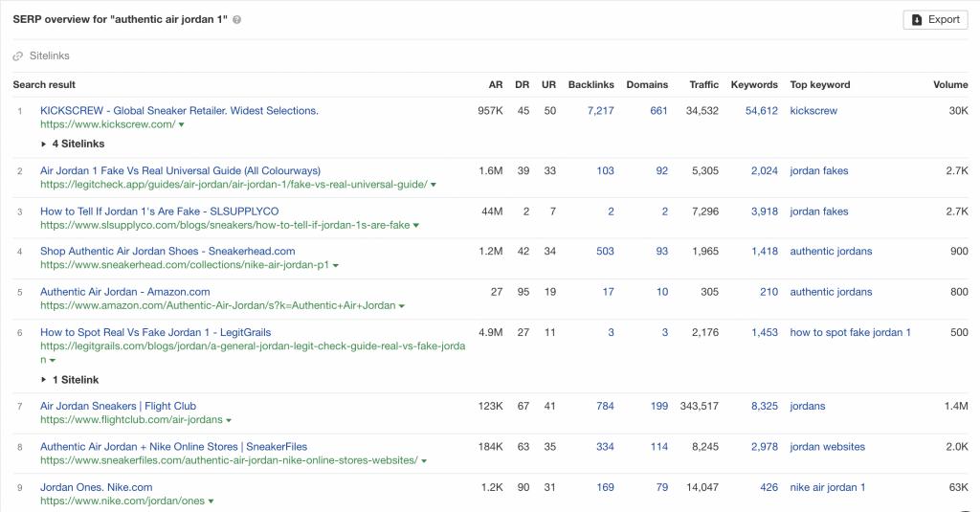Viewport: 980px width, 512px height.
Task: Click keywords count 8,325 for Flight Club
Action: pyautogui.click(x=765, y=407)
